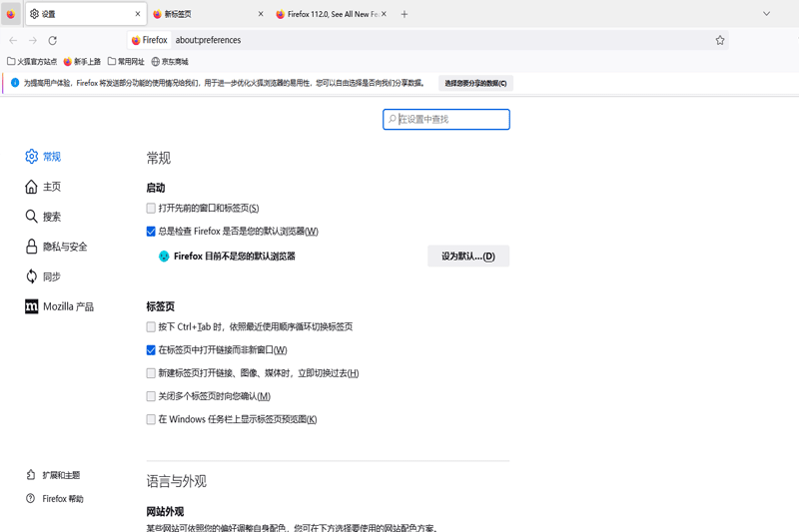Click the 选择您要分享的数据 button
The width and height of the screenshot is (799, 532).
coord(475,84)
